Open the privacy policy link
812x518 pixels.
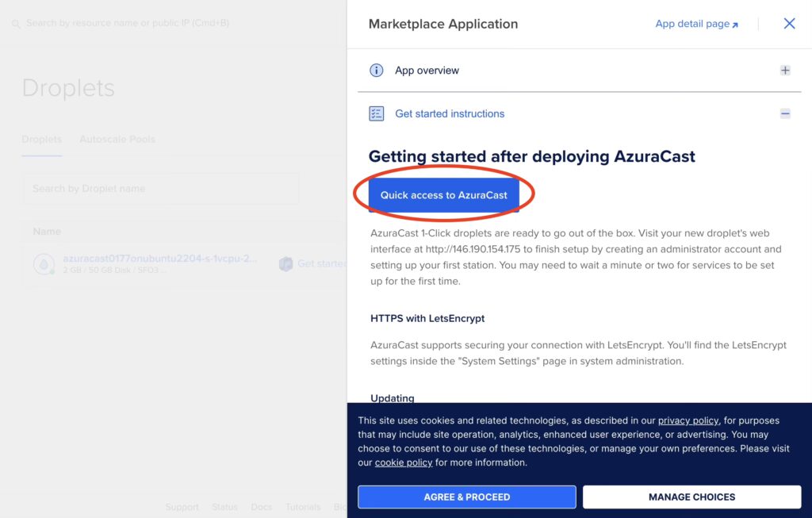coord(688,420)
